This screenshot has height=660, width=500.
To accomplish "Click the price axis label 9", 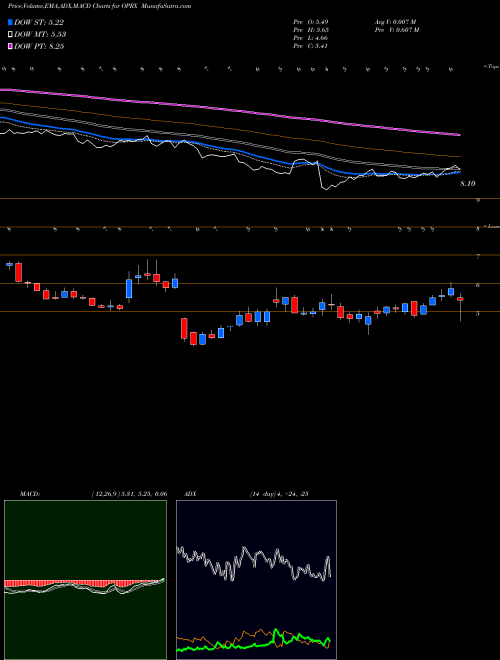I will click(x=478, y=200).
